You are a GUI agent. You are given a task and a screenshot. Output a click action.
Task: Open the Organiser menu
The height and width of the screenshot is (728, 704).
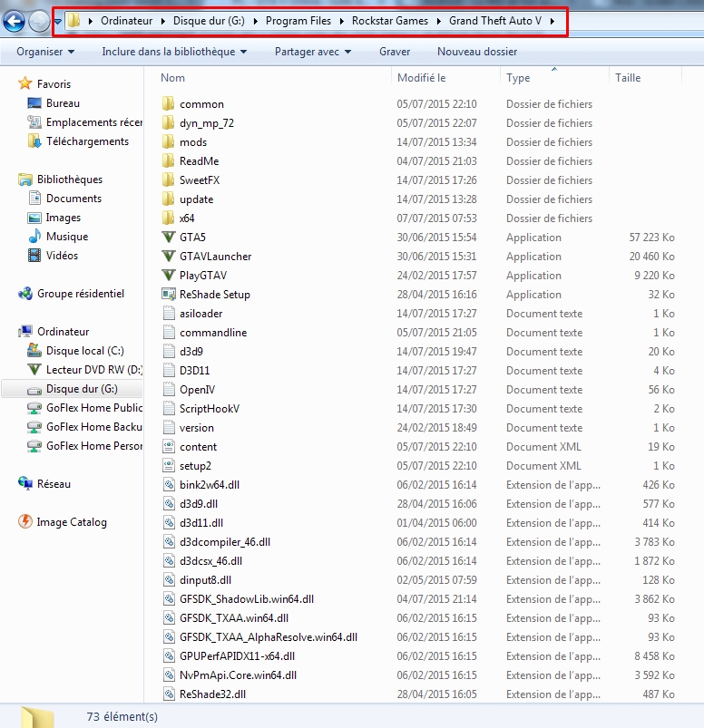(45, 52)
